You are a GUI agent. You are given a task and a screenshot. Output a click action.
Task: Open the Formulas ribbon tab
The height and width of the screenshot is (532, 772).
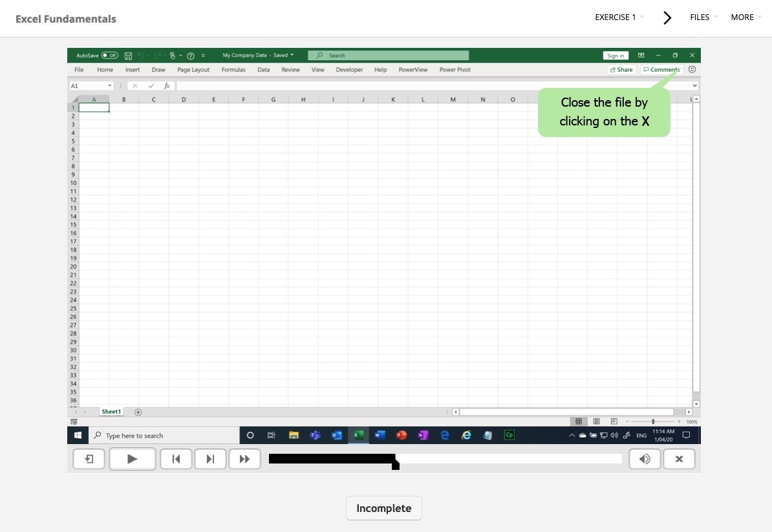[x=233, y=70]
